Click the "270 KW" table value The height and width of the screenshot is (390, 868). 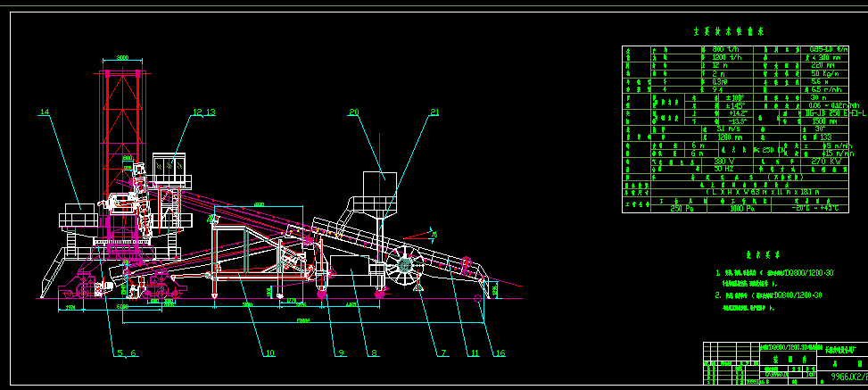click(826, 162)
